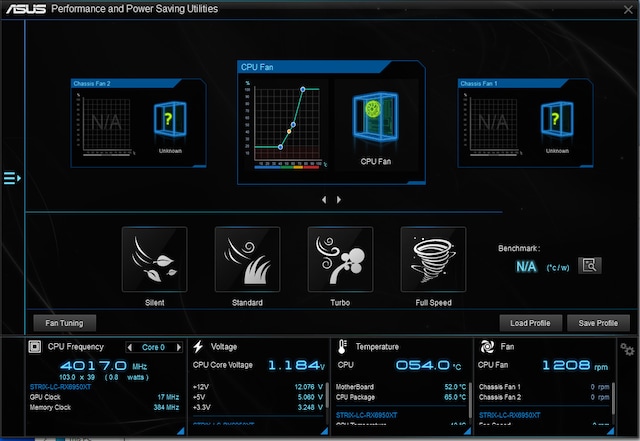This screenshot has height=441, width=640.
Task: Select the Silent fan mode icon
Action: (x=154, y=259)
